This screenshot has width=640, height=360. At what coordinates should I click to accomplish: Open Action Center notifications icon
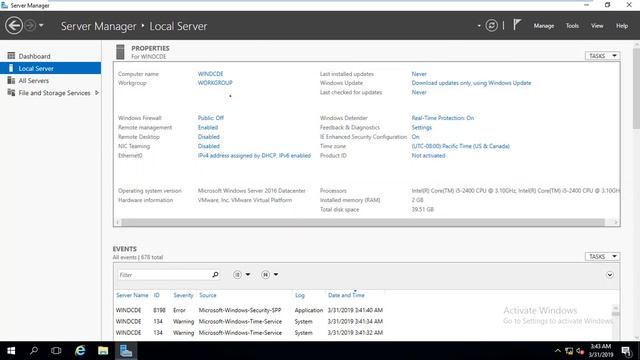(x=626, y=351)
